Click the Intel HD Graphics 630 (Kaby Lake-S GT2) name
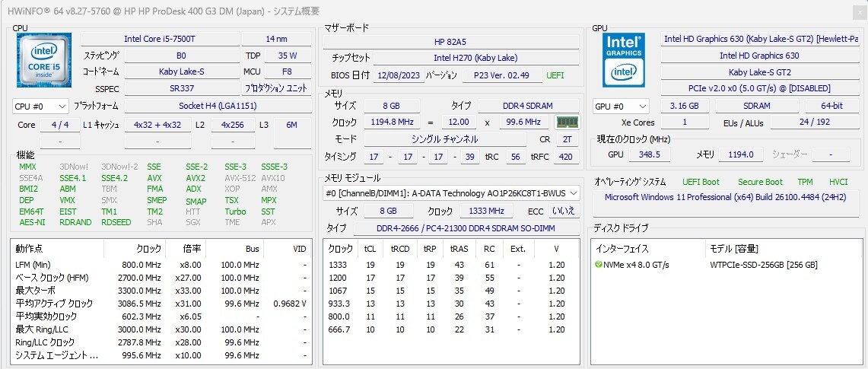Image resolution: width=868 pixels, height=369 pixels. [x=759, y=39]
